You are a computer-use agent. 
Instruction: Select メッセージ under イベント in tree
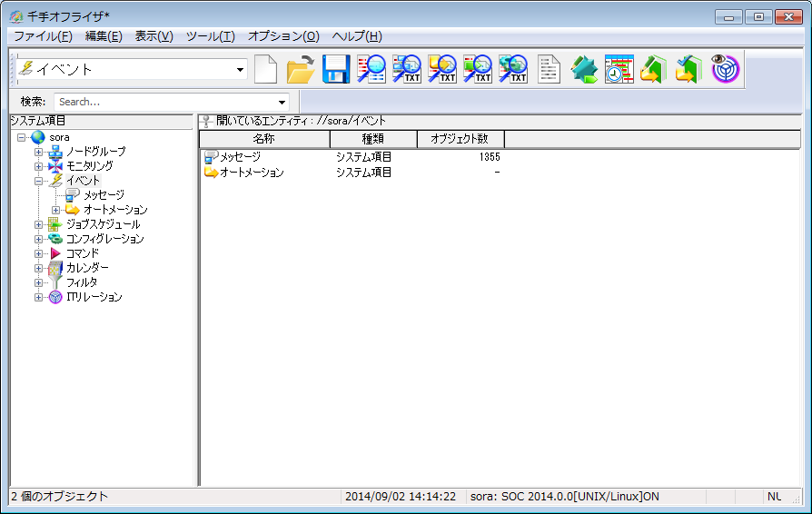coord(104,195)
